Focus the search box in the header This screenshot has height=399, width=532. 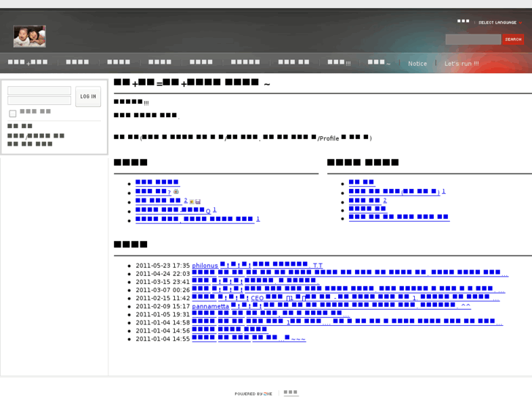[x=473, y=40]
